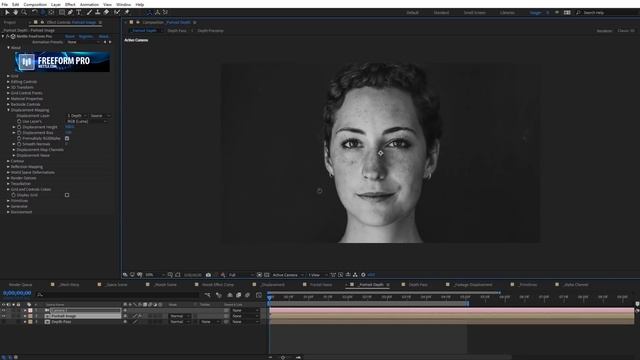Select the Roto Brush tool
Image resolution: width=640 pixels, height=360 pixels.
(x=117, y=13)
